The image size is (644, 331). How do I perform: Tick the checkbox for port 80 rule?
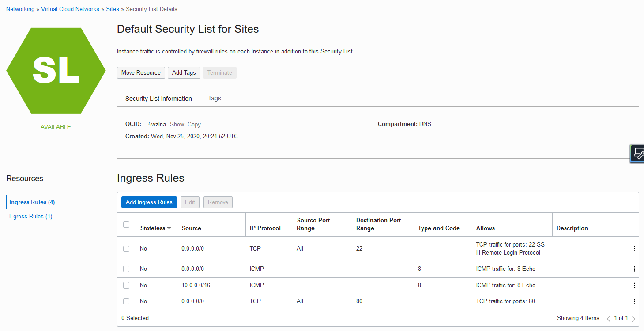[126, 301]
